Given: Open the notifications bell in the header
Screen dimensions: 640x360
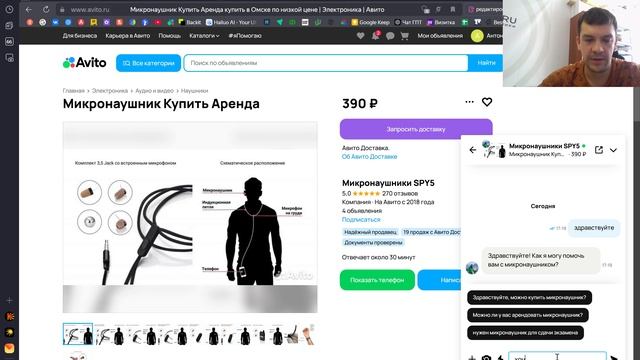Looking at the screenshot, I should pyautogui.click(x=375, y=36).
